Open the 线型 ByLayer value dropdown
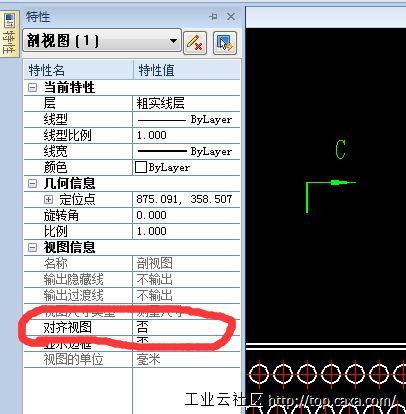The image size is (406, 414). pyautogui.click(x=186, y=120)
